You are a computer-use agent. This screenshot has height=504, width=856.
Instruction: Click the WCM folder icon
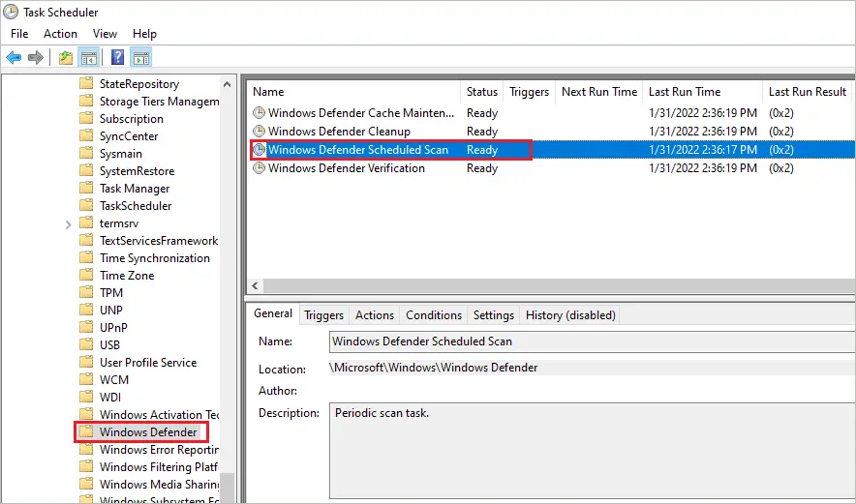pyautogui.click(x=86, y=379)
